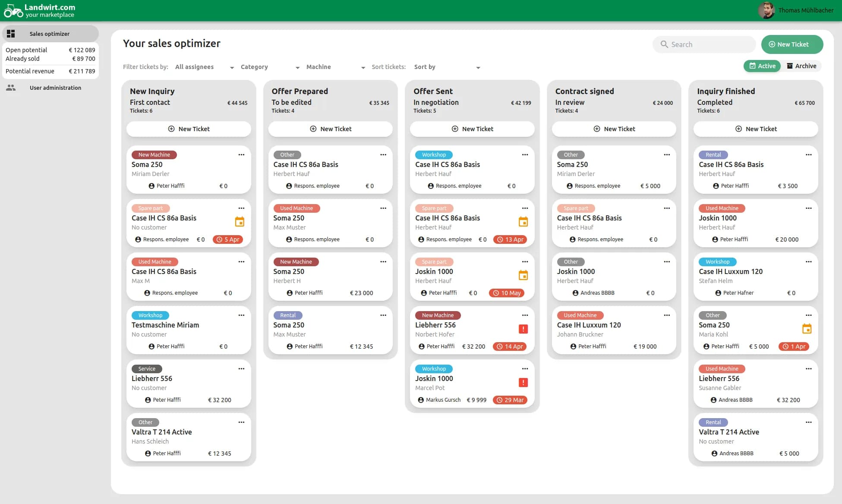Click red alert icon on Liebherr 556 Norbert Hofer card

pos(523,329)
